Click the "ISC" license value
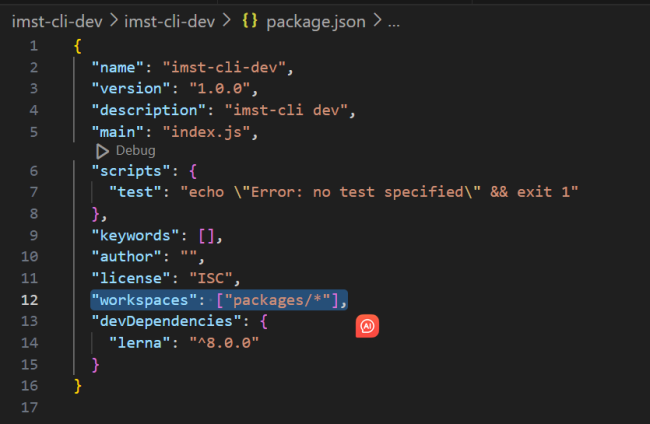This screenshot has height=424, width=650. coord(211,278)
